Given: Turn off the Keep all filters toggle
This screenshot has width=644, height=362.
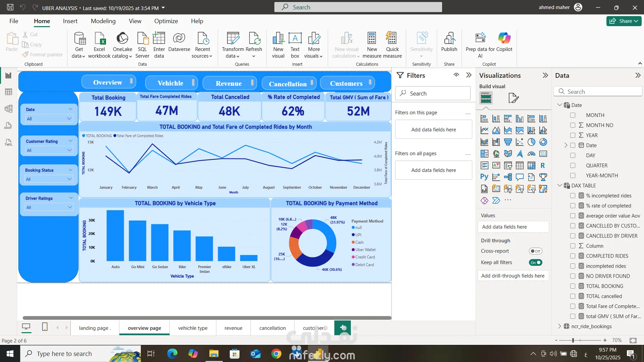Looking at the screenshot, I should pyautogui.click(x=535, y=262).
